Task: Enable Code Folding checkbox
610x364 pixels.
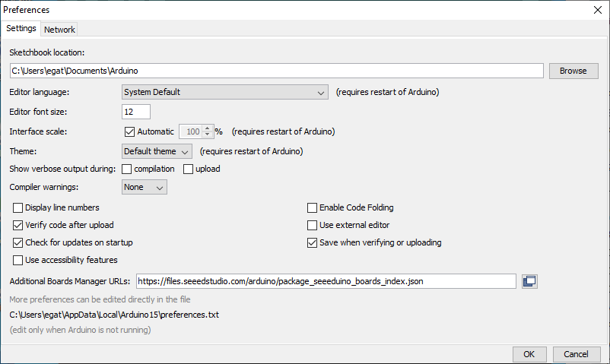Action: (312, 207)
